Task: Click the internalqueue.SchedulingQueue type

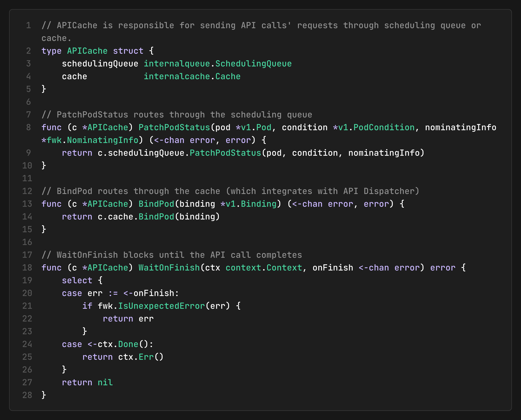Action: [218, 64]
